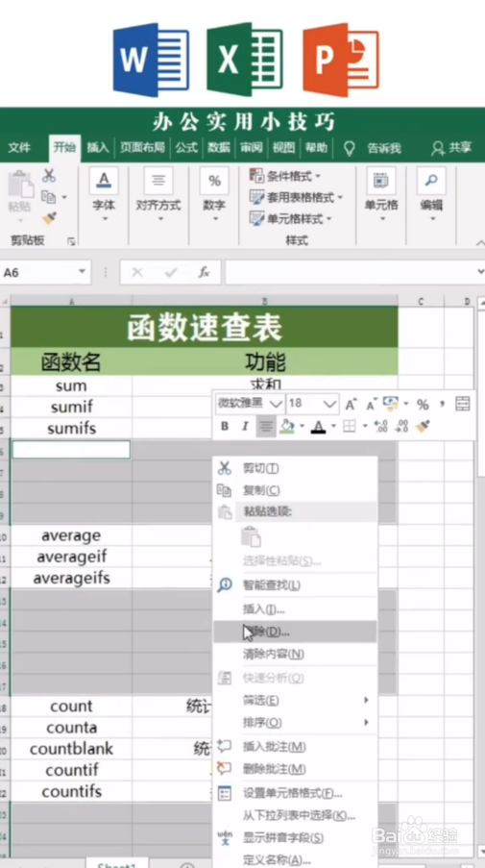This screenshot has height=868, width=485.
Task: Click the Cut scissors icon in ribbon clipboard
Action: click(49, 176)
